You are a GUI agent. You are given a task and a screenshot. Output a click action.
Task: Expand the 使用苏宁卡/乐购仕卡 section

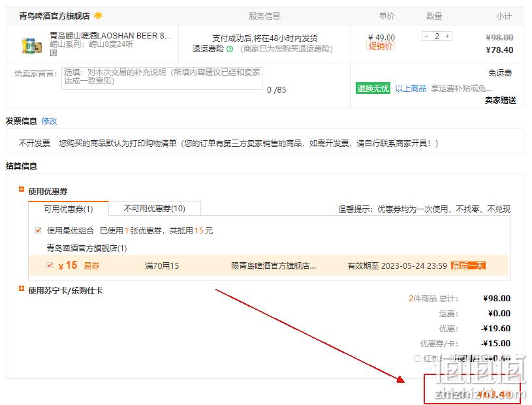pos(22,288)
